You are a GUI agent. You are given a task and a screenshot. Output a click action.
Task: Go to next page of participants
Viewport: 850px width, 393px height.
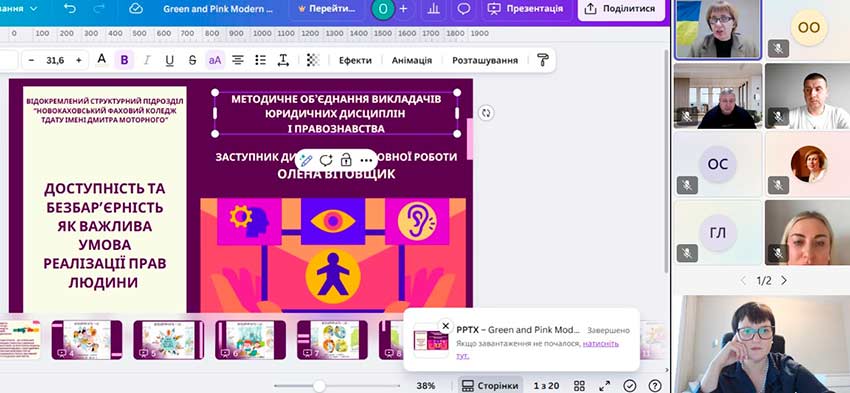[x=784, y=280]
